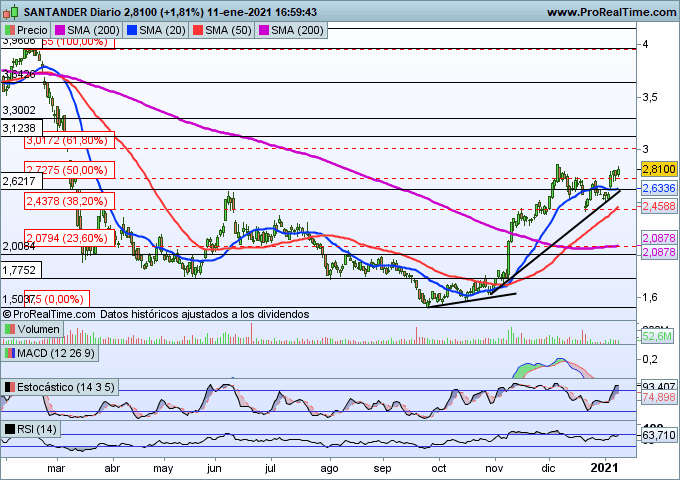Click the red SMA (50) color square

pyautogui.click(x=198, y=30)
